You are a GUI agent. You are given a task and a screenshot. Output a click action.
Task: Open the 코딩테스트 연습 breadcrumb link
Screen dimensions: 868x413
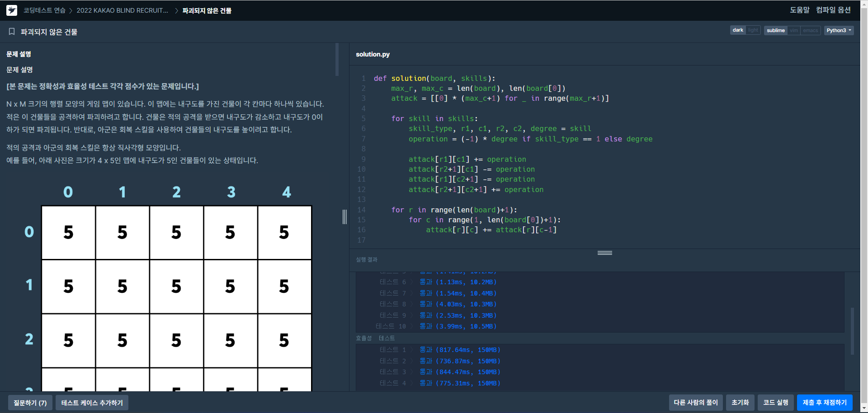[x=44, y=10]
